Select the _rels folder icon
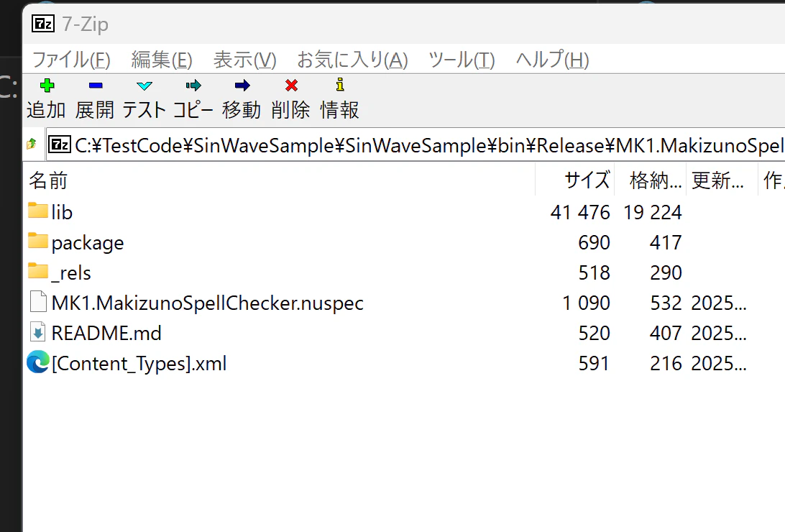The width and height of the screenshot is (785, 532). point(38,271)
